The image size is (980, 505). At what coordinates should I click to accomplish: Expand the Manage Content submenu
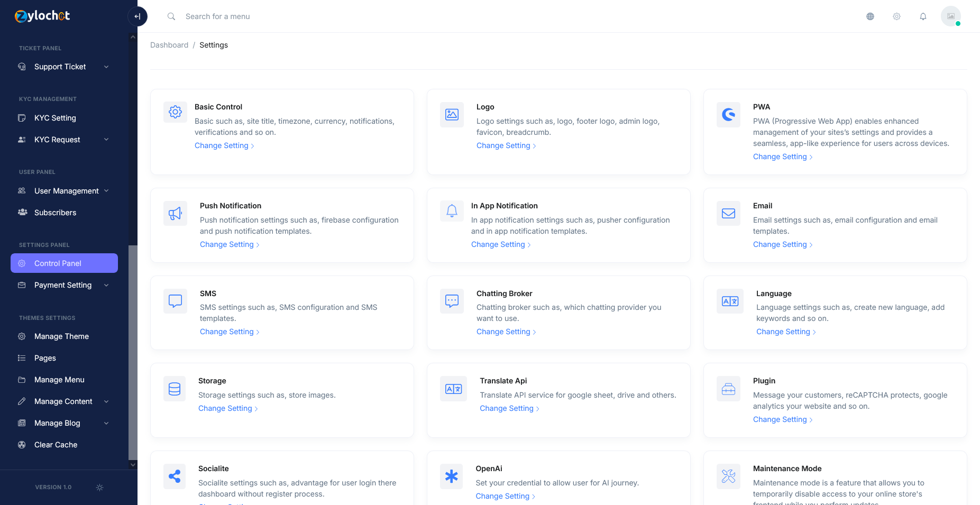[x=64, y=401]
